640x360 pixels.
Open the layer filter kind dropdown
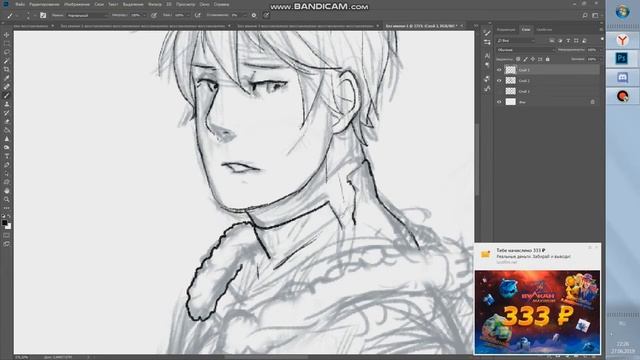pyautogui.click(x=516, y=40)
